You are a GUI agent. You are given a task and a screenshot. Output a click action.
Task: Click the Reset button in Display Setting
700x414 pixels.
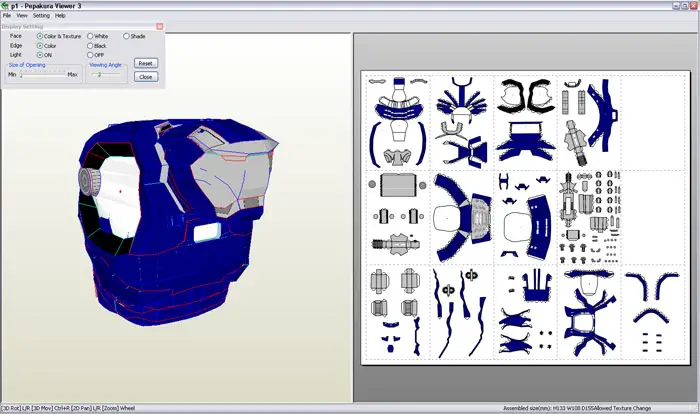146,63
